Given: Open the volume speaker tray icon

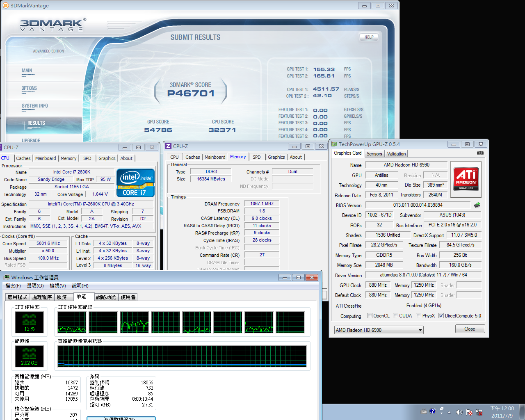Looking at the screenshot, I should pos(459,412).
